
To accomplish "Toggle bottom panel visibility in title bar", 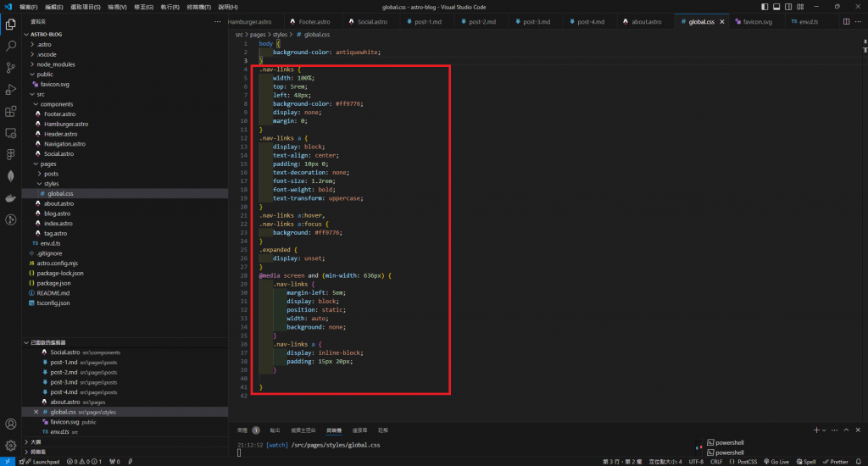I will click(776, 7).
